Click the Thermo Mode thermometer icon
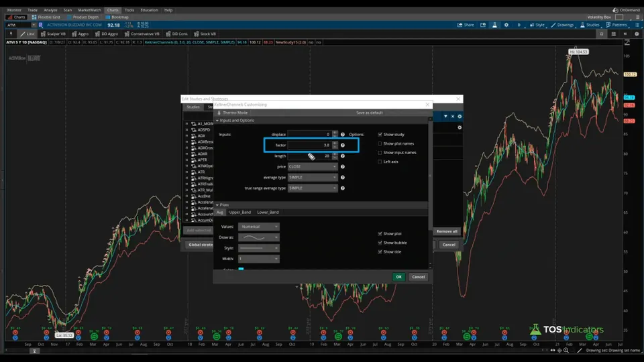The width and height of the screenshot is (644, 362). [219, 113]
